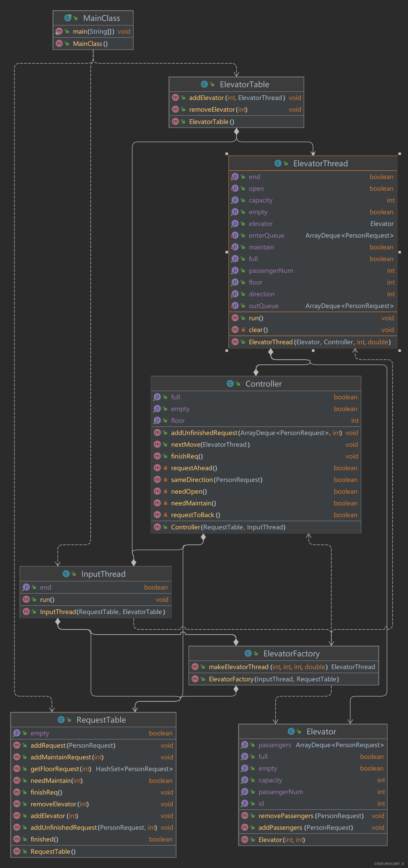408x868 pixels.
Task: Click addUnfinishedRequest(PersonRequest, int) in RequestTable
Action: (x=93, y=827)
